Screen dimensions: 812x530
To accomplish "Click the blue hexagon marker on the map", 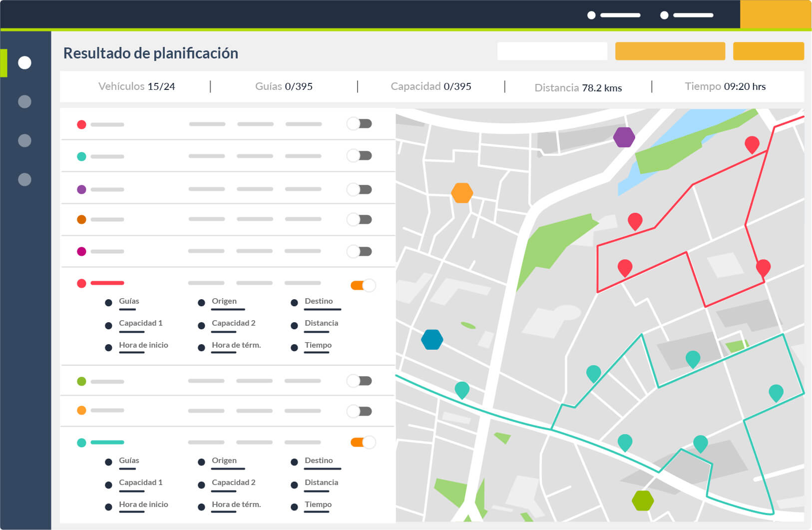I will 432,339.
